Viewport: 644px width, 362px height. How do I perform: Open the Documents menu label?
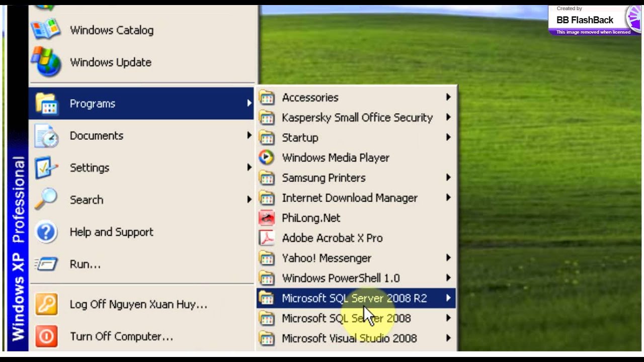97,136
